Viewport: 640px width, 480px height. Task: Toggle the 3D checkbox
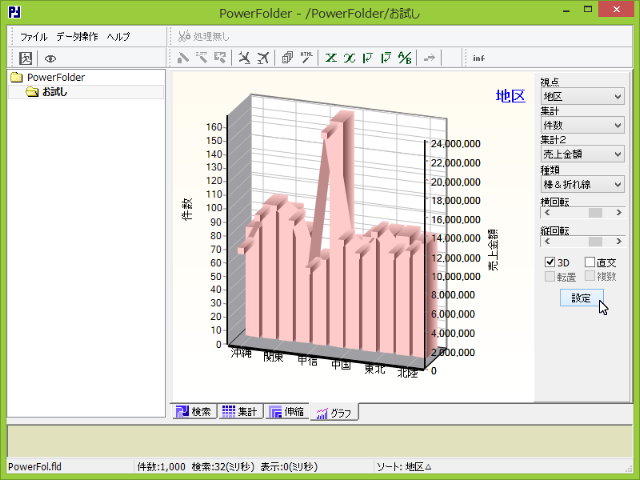click(550, 262)
